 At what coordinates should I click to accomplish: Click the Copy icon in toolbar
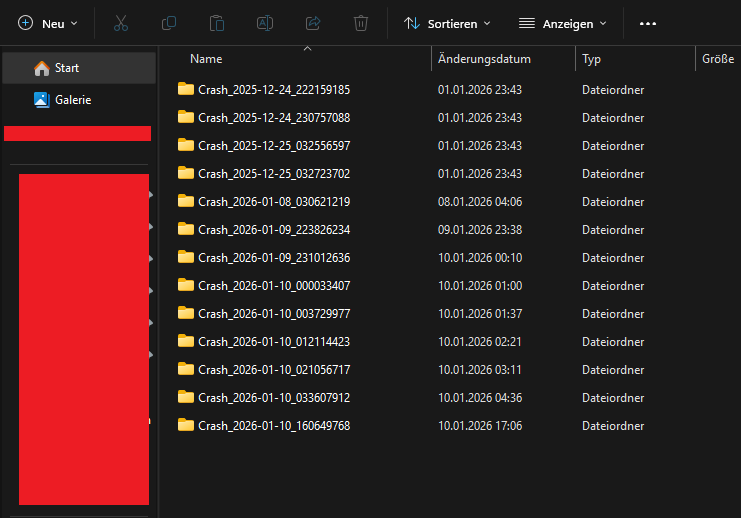(169, 23)
